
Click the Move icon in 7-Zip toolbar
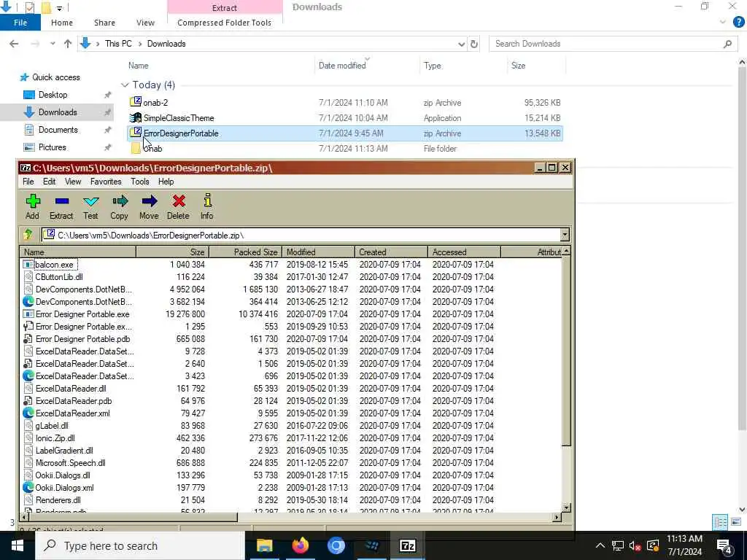(149, 201)
